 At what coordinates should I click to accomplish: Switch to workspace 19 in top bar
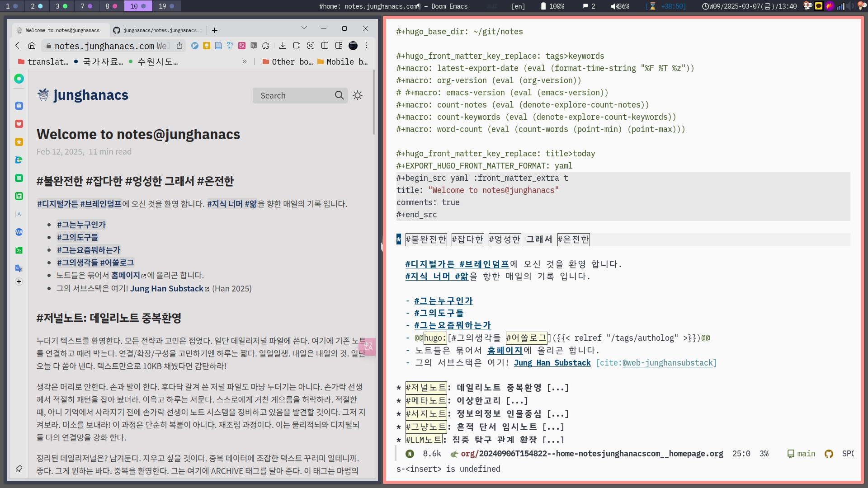tap(166, 6)
